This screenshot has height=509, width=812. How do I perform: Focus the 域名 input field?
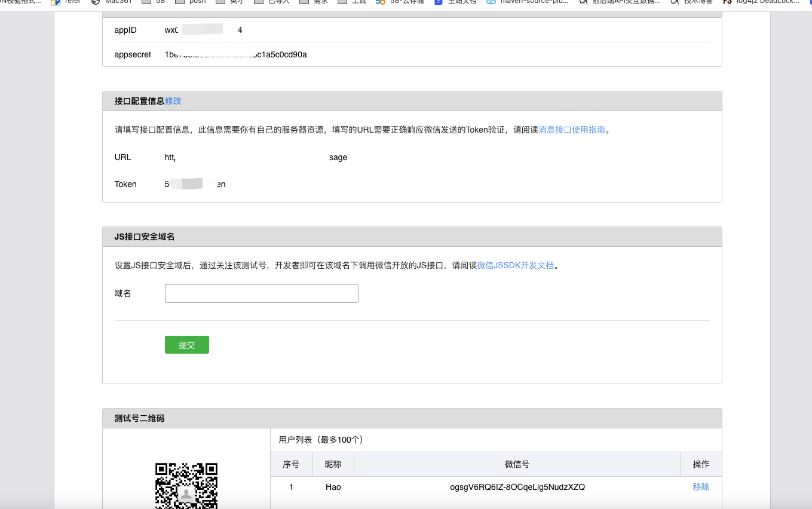(261, 293)
